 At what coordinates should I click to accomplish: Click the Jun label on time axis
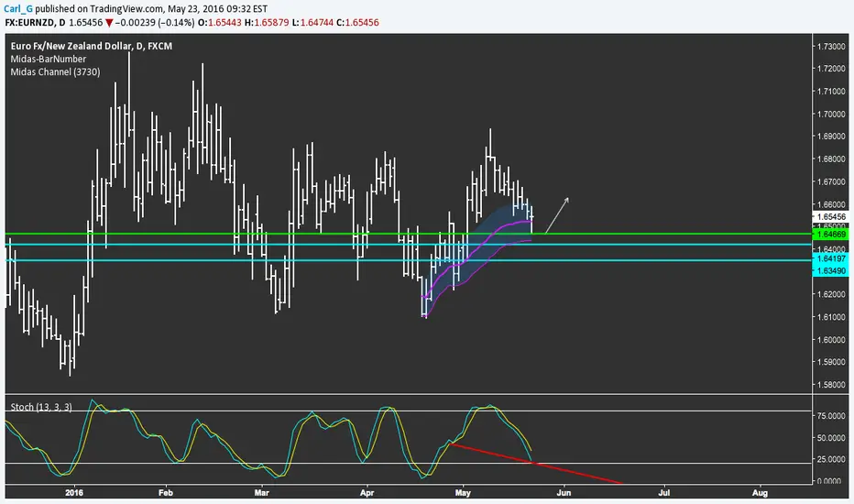(x=564, y=493)
